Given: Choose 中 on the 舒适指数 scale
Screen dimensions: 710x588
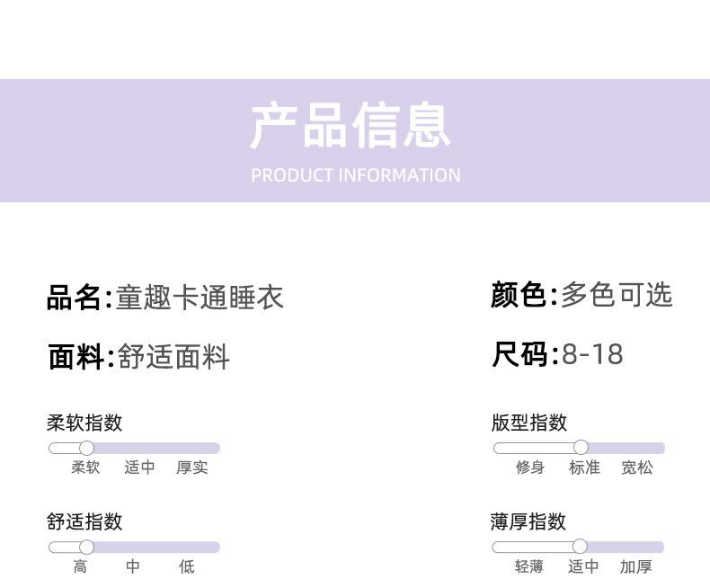Looking at the screenshot, I should click(133, 566).
